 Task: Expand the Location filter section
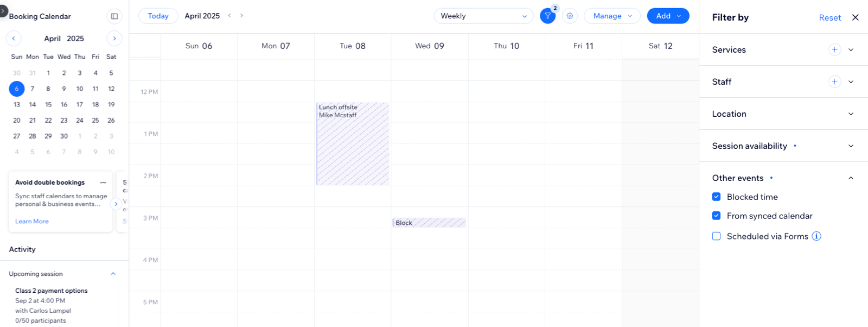[850, 114]
